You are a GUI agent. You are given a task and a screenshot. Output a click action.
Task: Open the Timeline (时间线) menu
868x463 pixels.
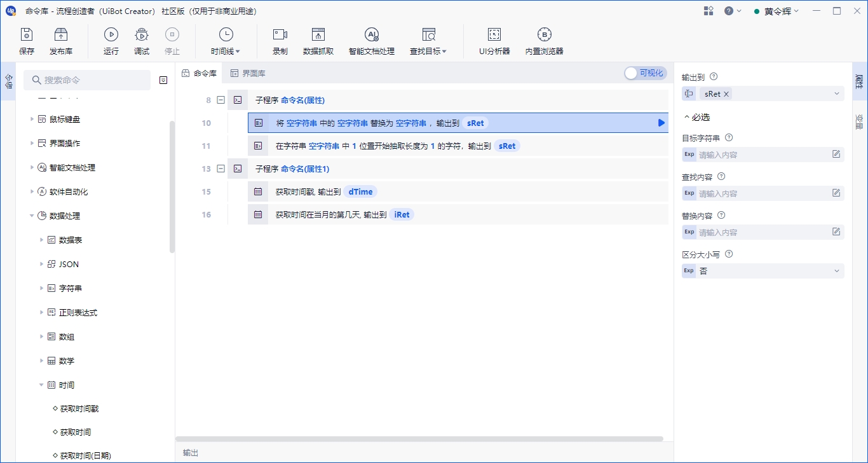tap(226, 41)
